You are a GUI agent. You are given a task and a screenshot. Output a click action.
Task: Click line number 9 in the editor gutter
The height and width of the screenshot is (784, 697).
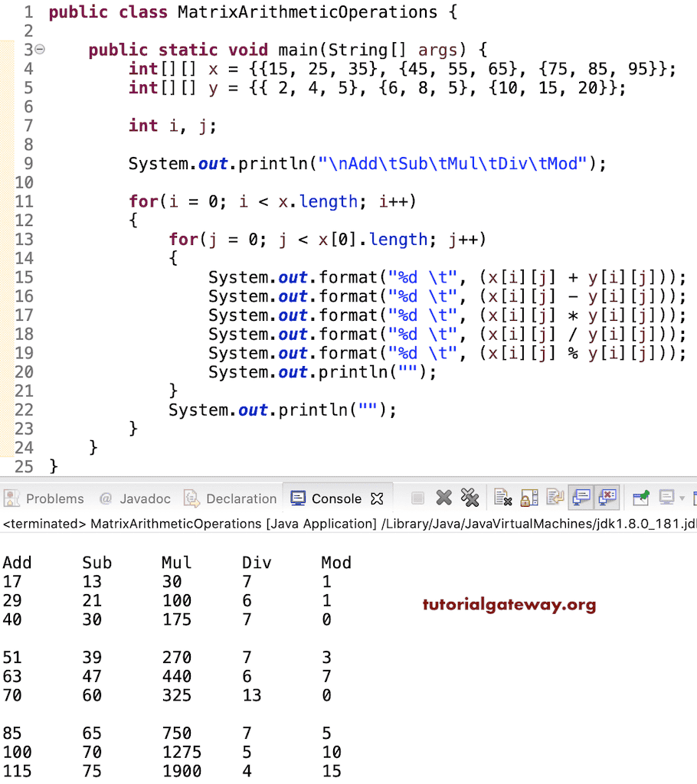click(x=28, y=163)
